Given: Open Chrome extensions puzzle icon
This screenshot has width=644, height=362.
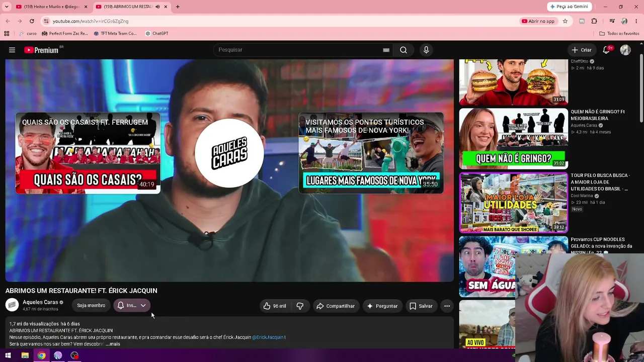Looking at the screenshot, I should point(594,21).
